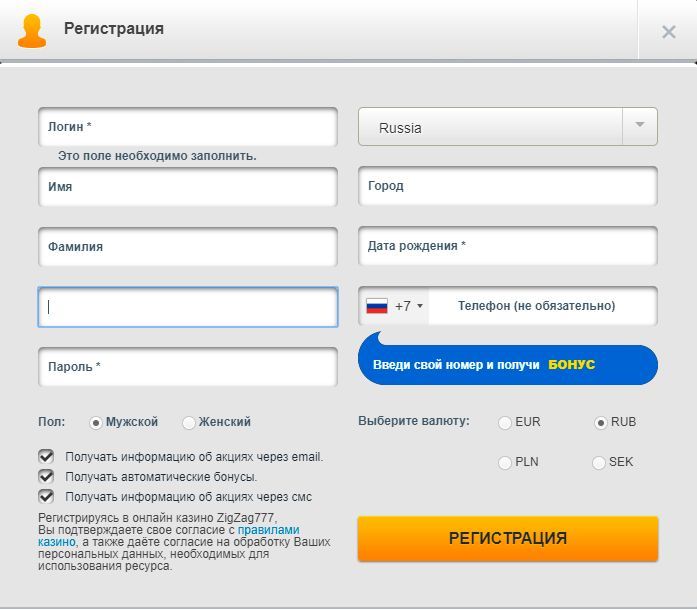Click the 'Это поле необходимо заполнить.' message

(x=157, y=156)
